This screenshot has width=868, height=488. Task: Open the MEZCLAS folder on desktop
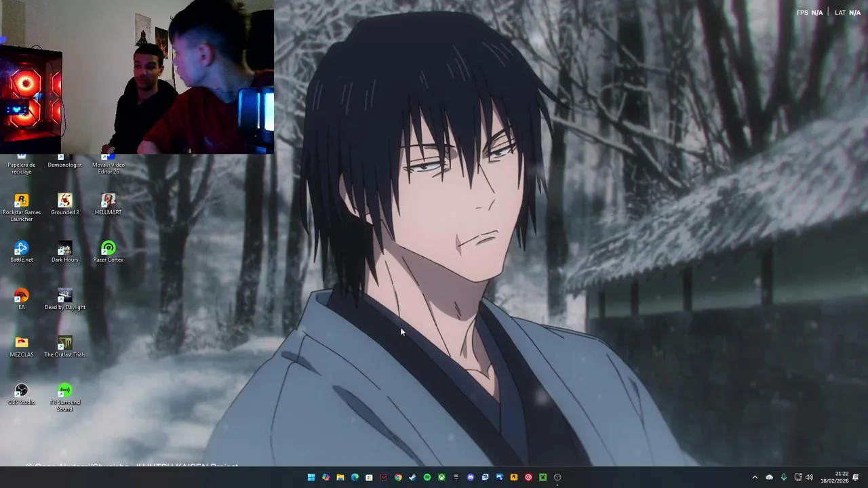22,346
